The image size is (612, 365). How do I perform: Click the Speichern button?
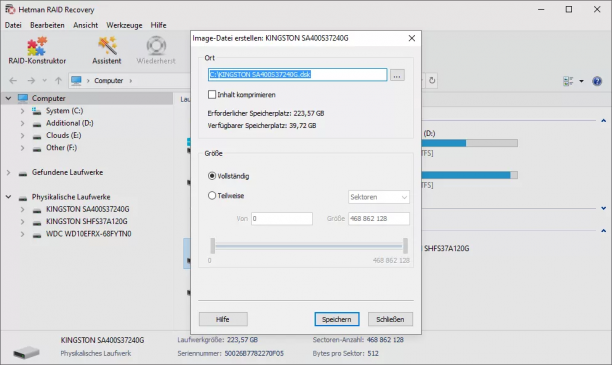[x=337, y=319]
